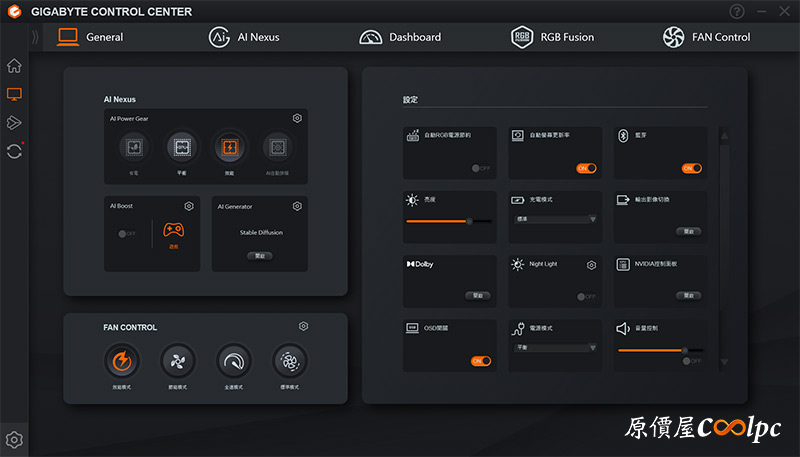Viewport: 800px width, 457px height.
Task: Click the speaker volume icon
Action: tap(623, 328)
